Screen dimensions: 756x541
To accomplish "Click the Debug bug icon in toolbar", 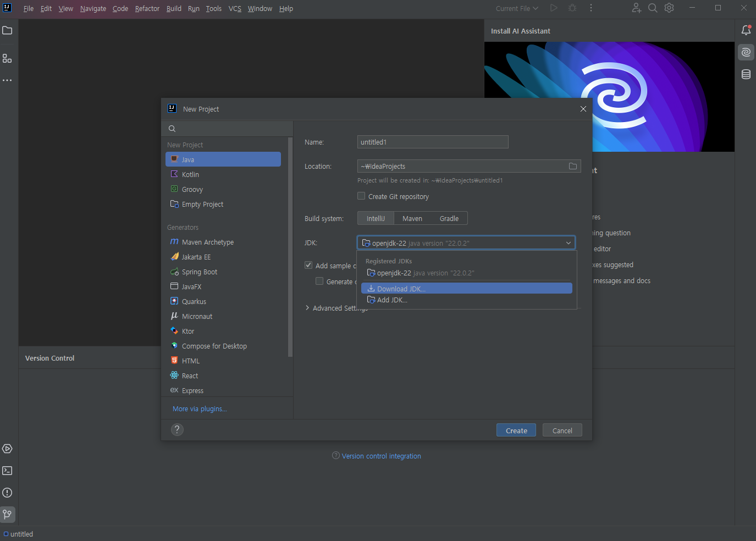I will tap(572, 8).
